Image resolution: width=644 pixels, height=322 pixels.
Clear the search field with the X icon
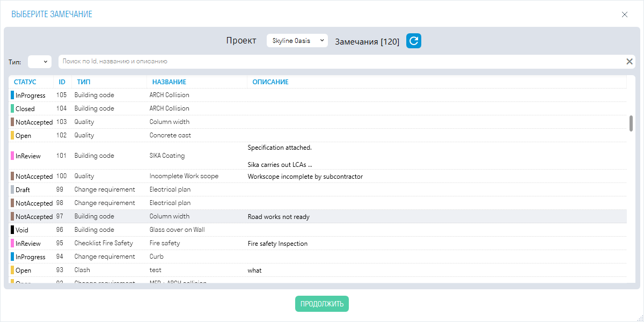click(x=630, y=62)
